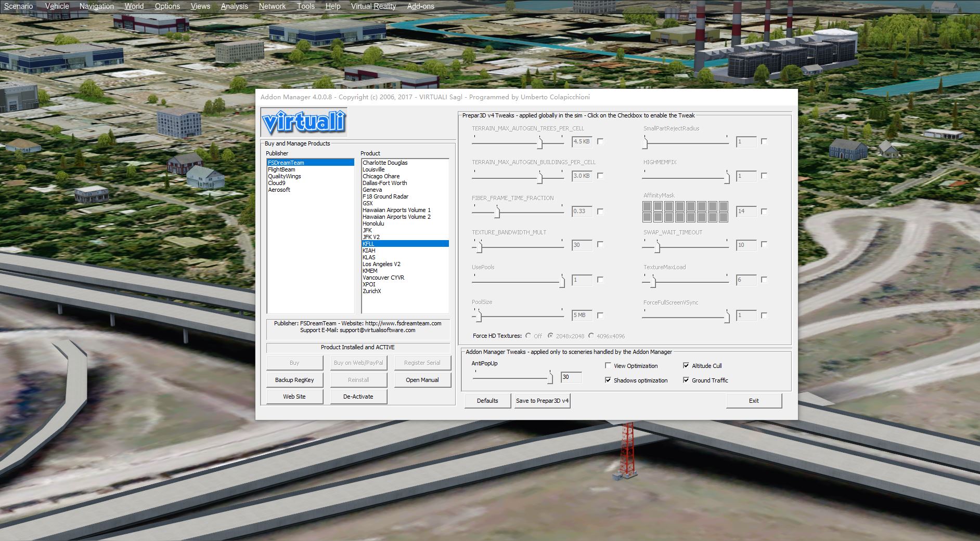
Task: Select FSDreamTeam publisher
Action: tap(311, 163)
